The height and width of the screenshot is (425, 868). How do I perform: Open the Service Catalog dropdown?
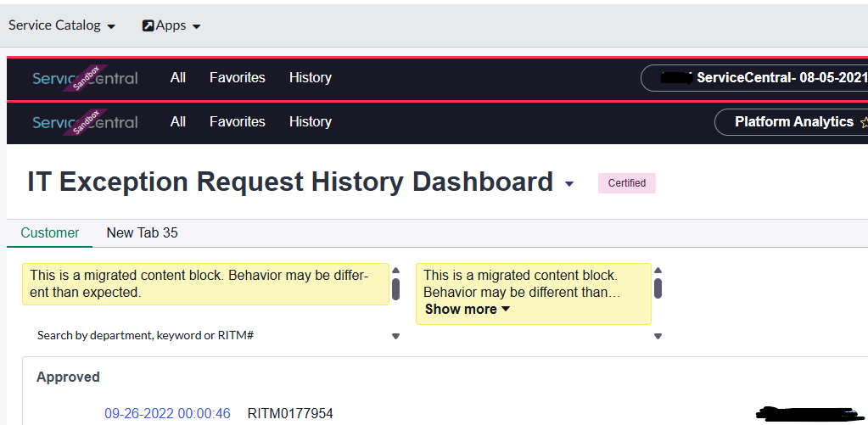(x=62, y=25)
